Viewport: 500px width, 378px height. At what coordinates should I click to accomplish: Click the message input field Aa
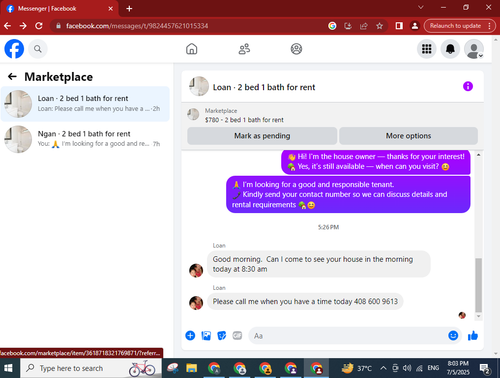[x=348, y=336]
